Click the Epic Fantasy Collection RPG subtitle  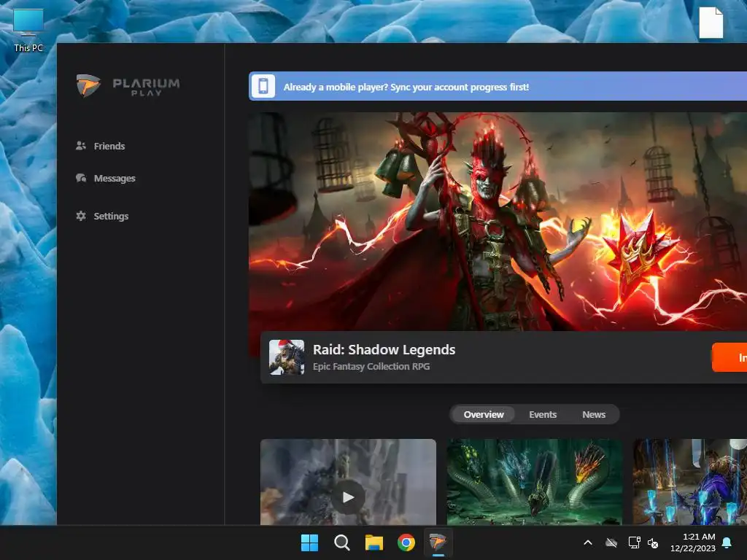371,366
